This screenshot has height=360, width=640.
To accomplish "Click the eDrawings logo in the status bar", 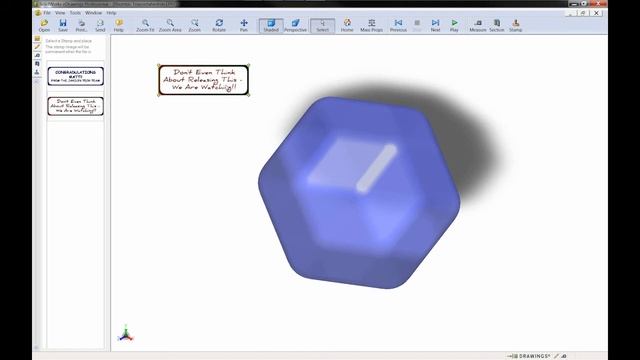I will pos(529,356).
